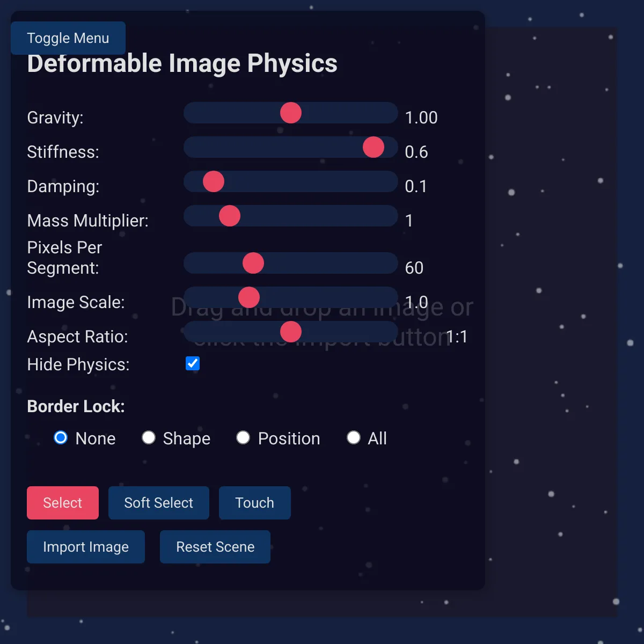Click the Damping slider handle
The image size is (644, 644).
coord(214,182)
